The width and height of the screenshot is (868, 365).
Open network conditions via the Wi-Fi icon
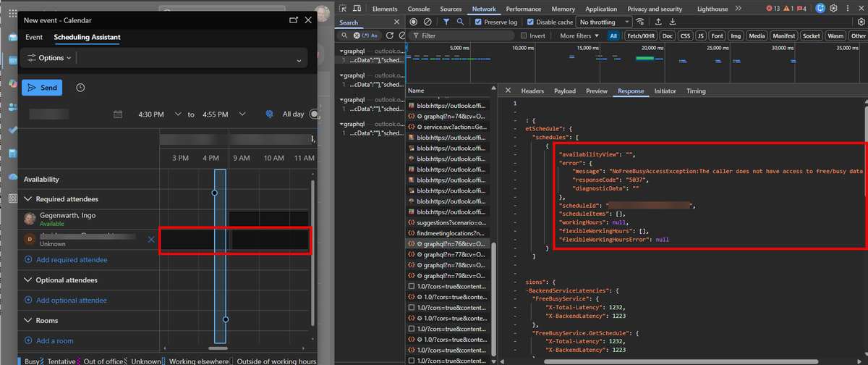tap(641, 22)
